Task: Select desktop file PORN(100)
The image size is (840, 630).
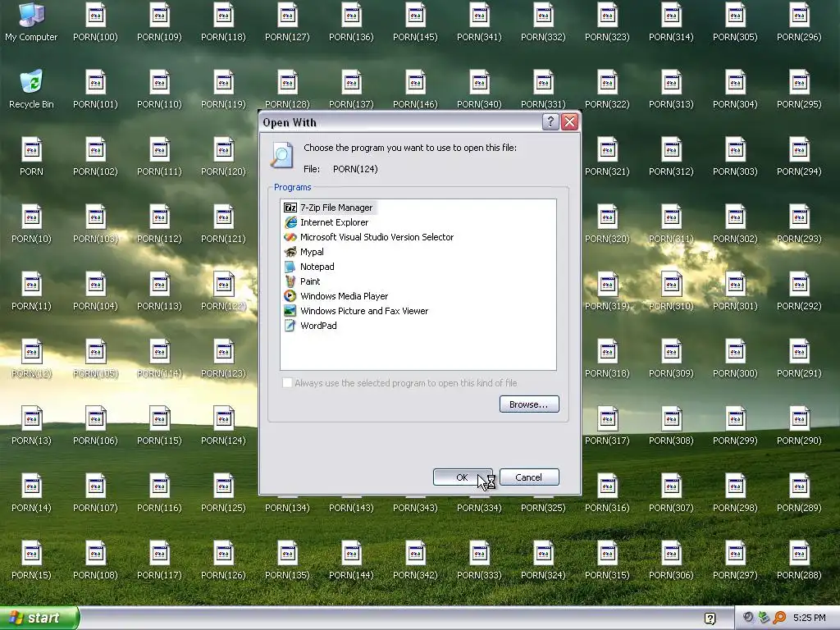Action: [x=95, y=22]
